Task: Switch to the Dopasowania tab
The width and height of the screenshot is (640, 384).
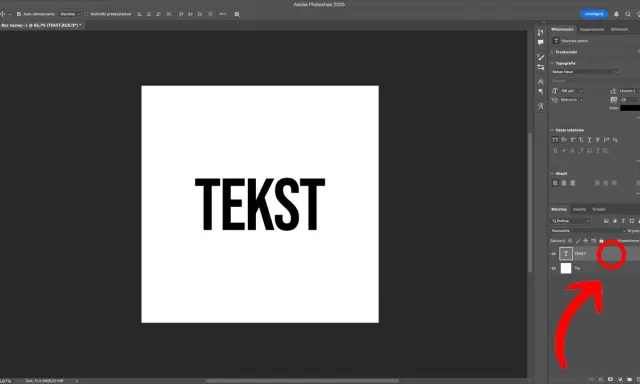Action: 592,29
